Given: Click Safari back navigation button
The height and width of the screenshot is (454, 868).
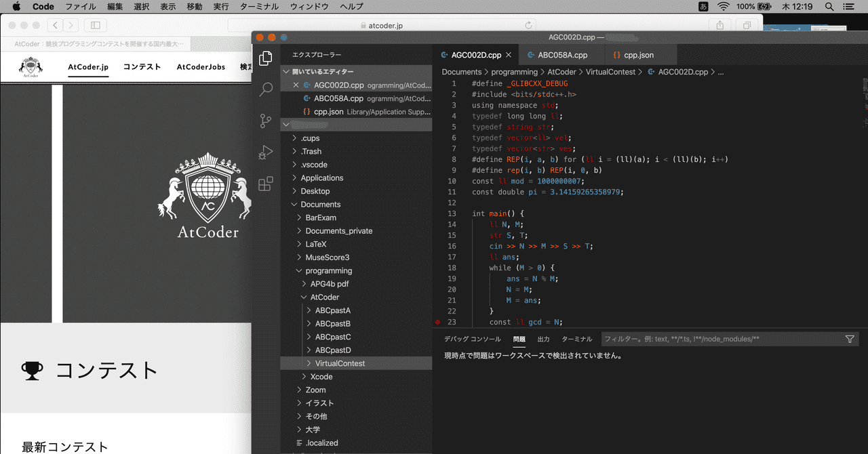Looking at the screenshot, I should click(54, 25).
